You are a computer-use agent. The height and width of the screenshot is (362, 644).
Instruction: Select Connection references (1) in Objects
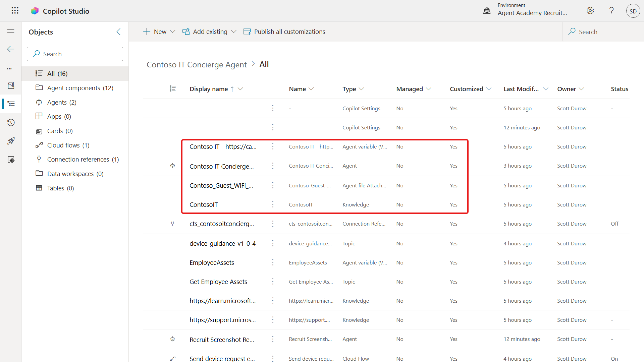75,159
